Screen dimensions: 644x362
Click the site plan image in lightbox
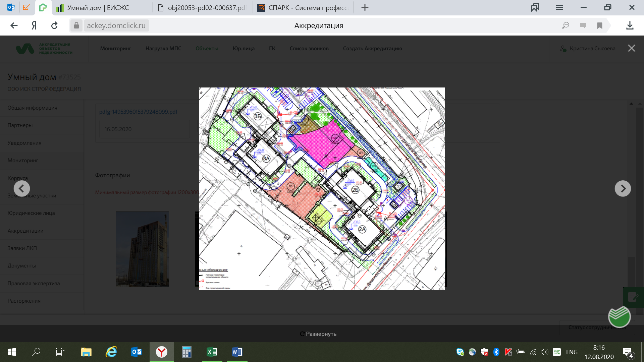pos(322,189)
